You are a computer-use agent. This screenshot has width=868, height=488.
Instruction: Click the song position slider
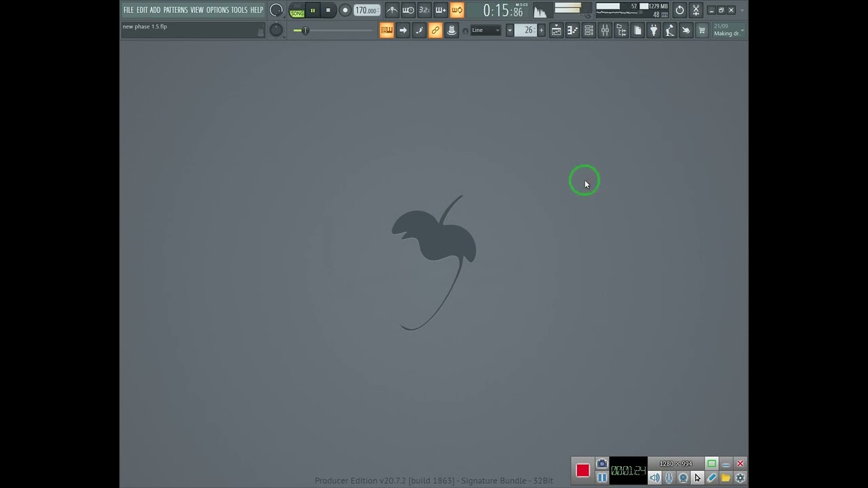point(333,30)
